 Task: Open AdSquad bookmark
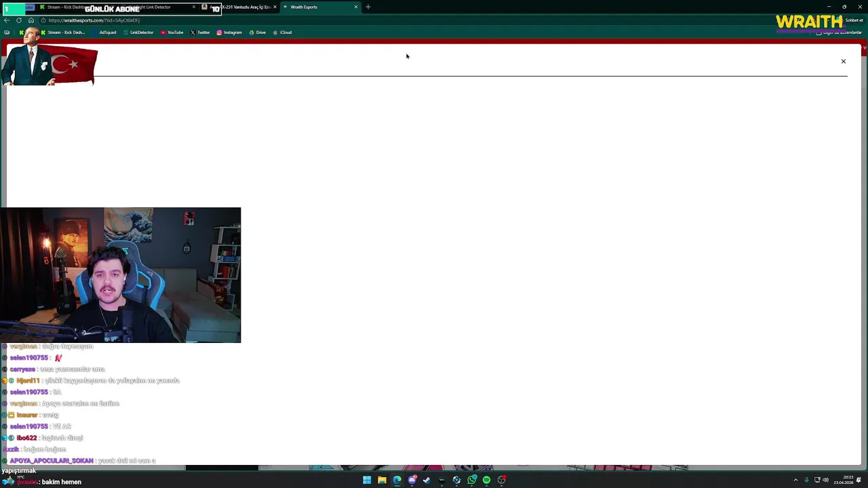(103, 33)
